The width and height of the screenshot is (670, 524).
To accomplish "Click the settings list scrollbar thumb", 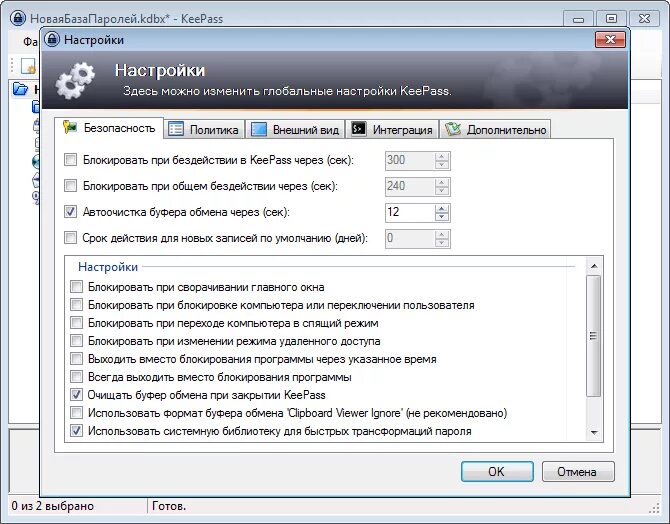I will (594, 336).
